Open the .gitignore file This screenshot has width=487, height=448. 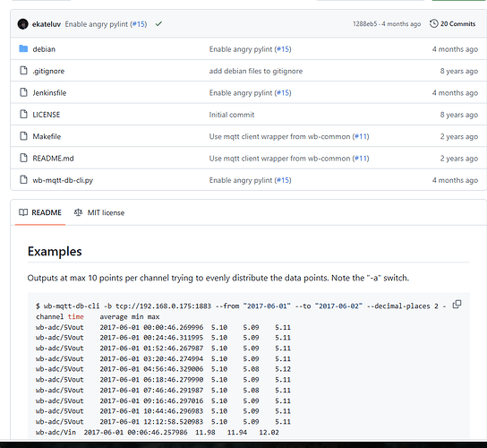(x=48, y=71)
